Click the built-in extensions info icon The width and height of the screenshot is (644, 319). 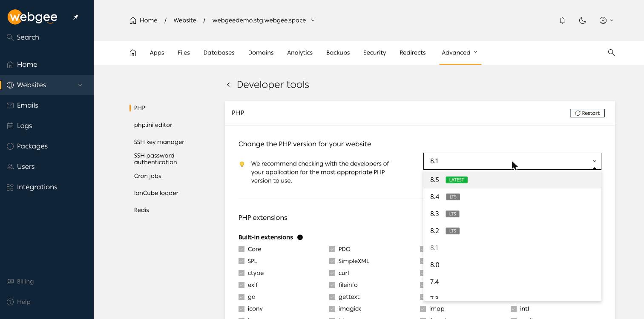point(300,237)
